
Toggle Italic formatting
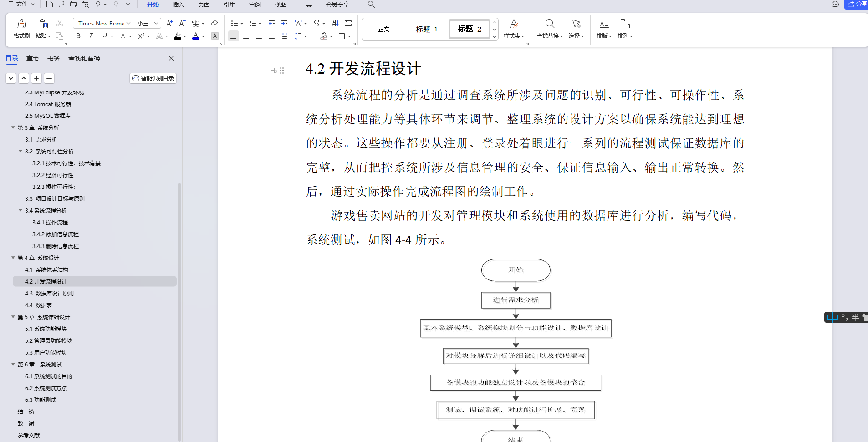[x=91, y=36]
